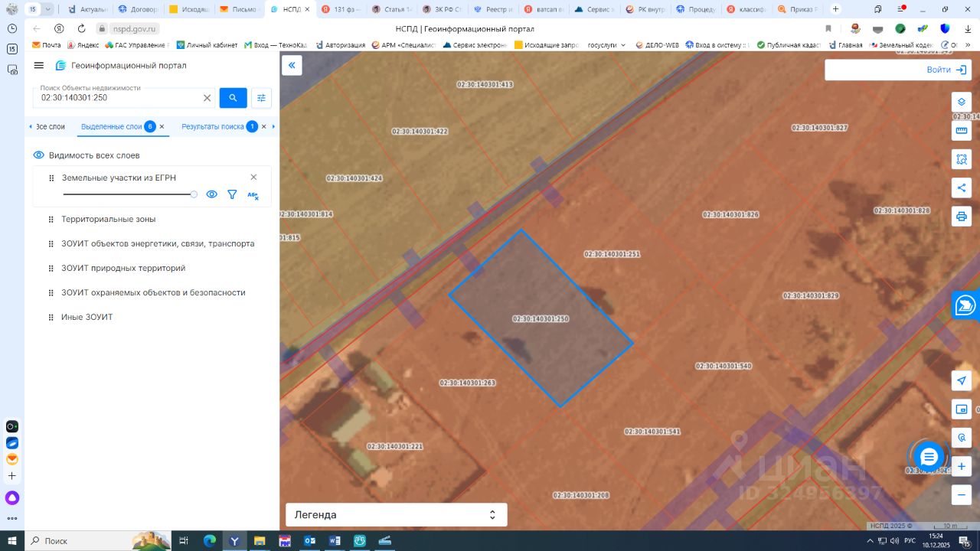Viewport: 980px width, 551px height.
Task: Center the map on my location
Action: (962, 380)
